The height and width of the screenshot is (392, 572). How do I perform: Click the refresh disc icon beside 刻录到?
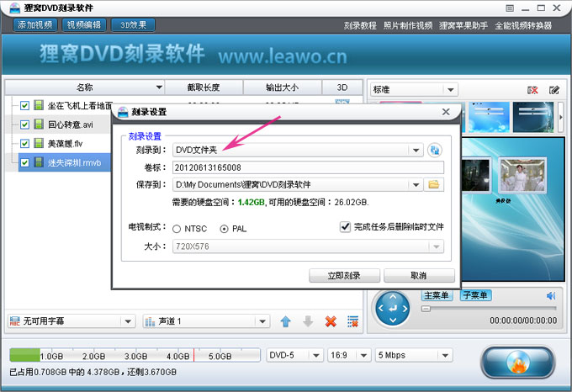click(435, 150)
